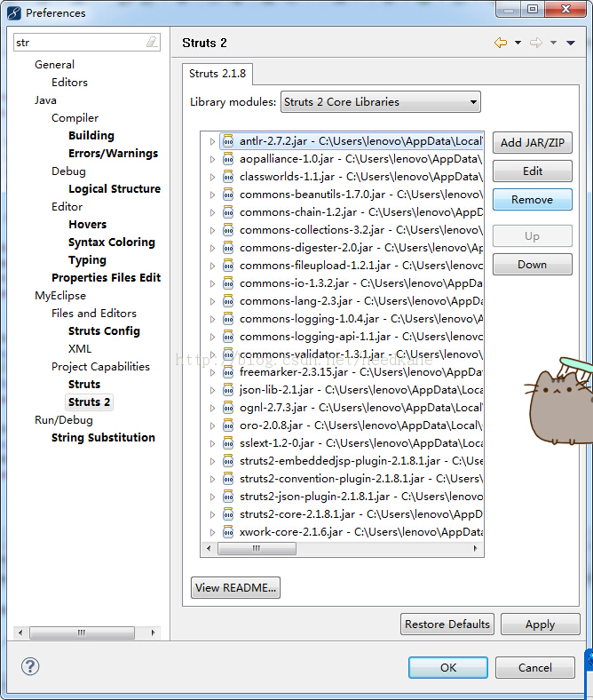Click the json-lib-2.1.jar jar icon
Viewport: 593px width, 700px height.
click(x=228, y=390)
